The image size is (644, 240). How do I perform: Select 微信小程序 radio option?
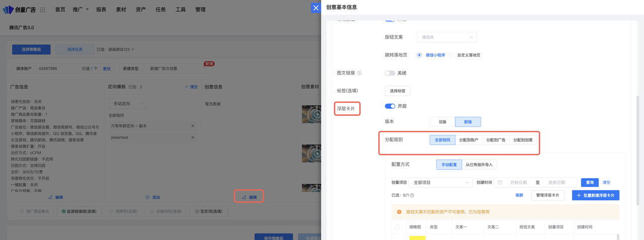(x=419, y=55)
